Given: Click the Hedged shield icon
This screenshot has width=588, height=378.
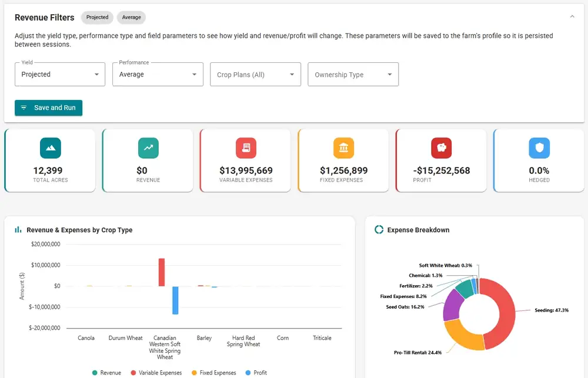Looking at the screenshot, I should pyautogui.click(x=539, y=148).
